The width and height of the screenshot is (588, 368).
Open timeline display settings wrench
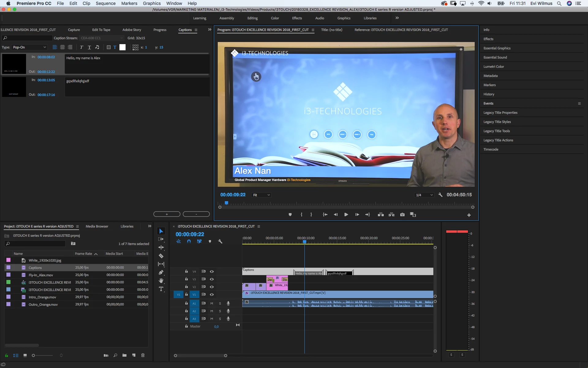220,241
